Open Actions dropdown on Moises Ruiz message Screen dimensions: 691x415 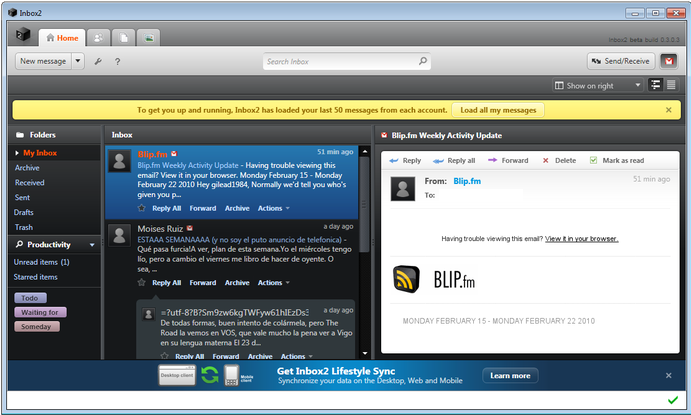(273, 283)
